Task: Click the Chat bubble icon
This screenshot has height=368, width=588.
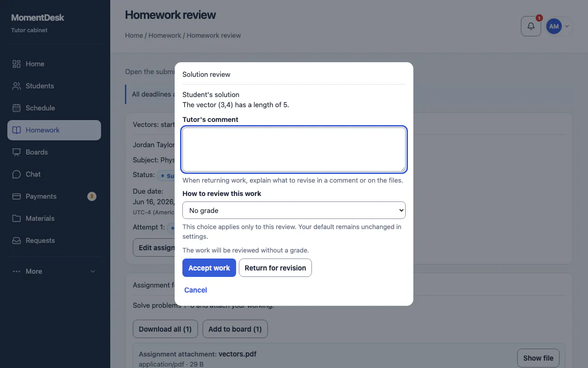Action: (x=17, y=174)
